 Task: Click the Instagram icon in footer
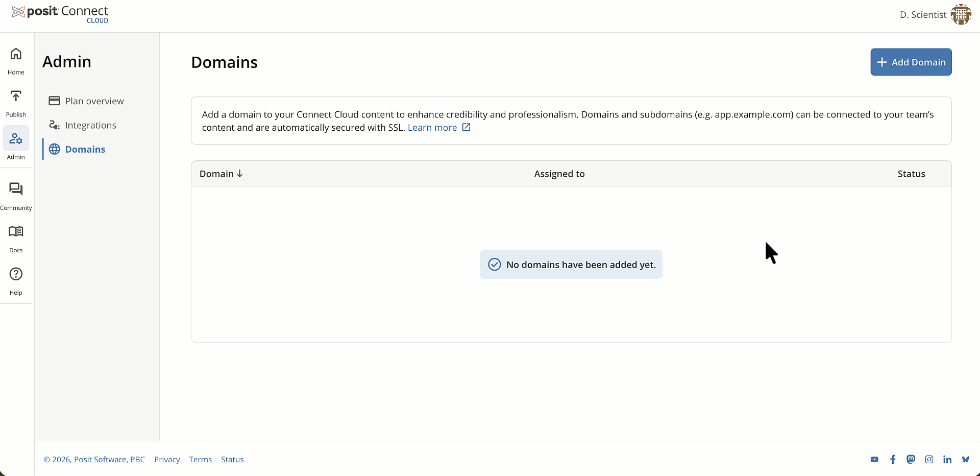pyautogui.click(x=929, y=460)
